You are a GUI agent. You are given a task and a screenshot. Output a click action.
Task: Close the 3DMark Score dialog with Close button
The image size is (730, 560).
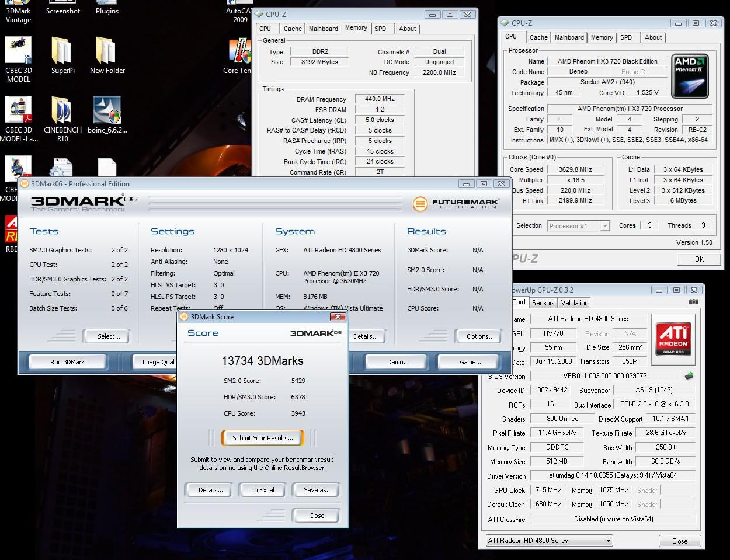(x=317, y=516)
